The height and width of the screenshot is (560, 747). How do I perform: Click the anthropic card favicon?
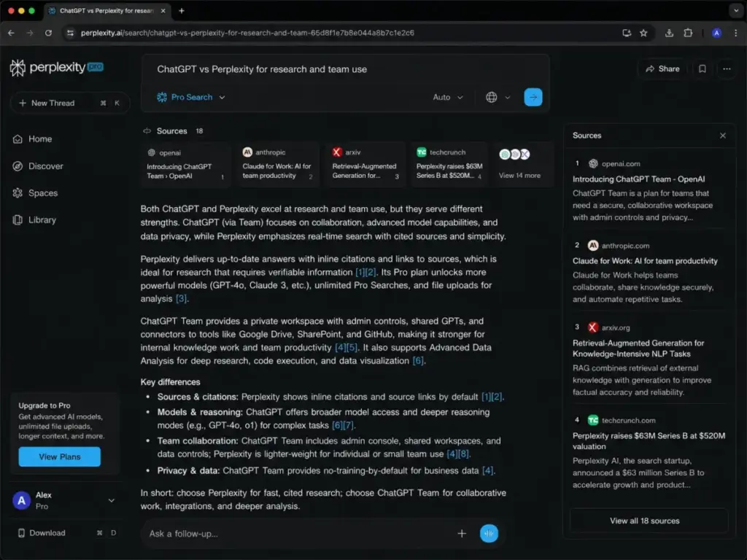(x=247, y=152)
